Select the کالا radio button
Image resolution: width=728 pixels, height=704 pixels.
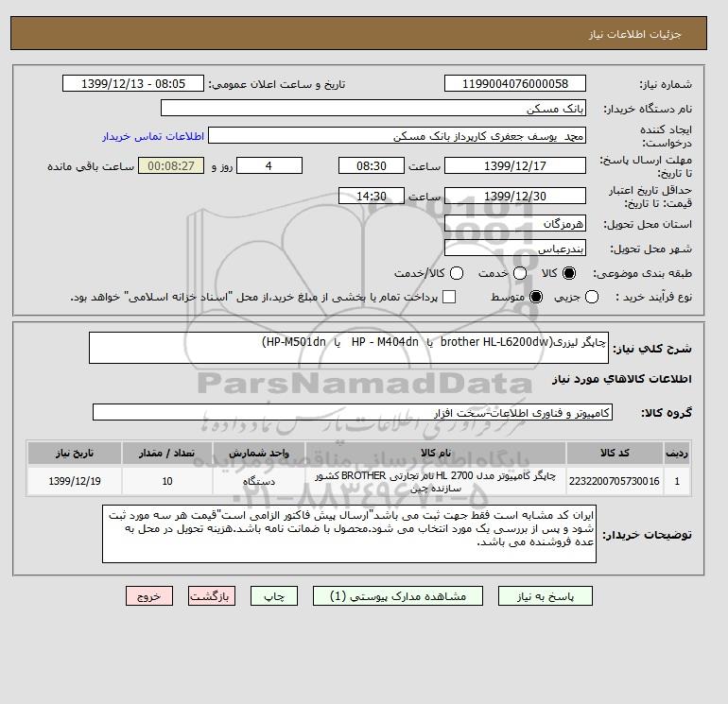tap(569, 273)
